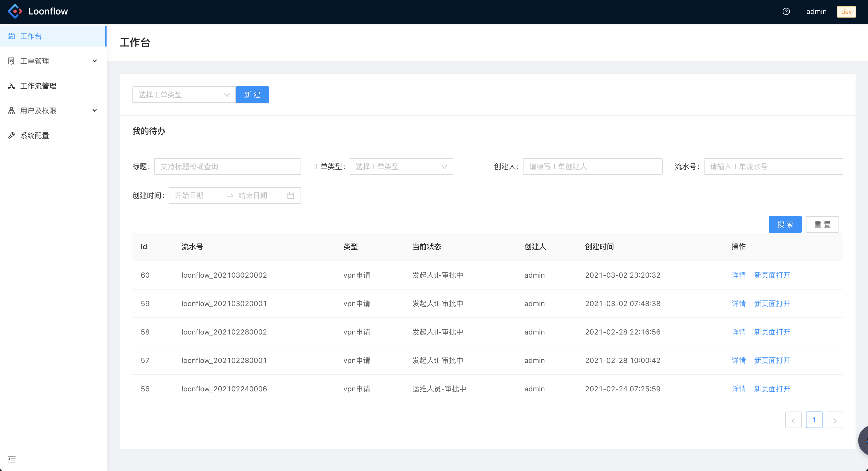Open 详情 for ticket 59
868x471 pixels.
point(739,304)
